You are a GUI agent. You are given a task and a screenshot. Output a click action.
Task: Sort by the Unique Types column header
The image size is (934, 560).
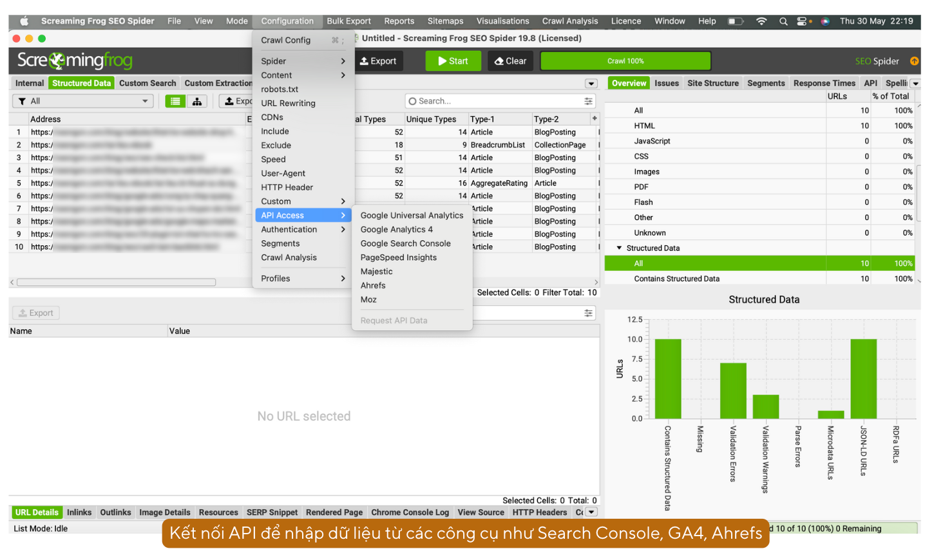click(x=436, y=119)
